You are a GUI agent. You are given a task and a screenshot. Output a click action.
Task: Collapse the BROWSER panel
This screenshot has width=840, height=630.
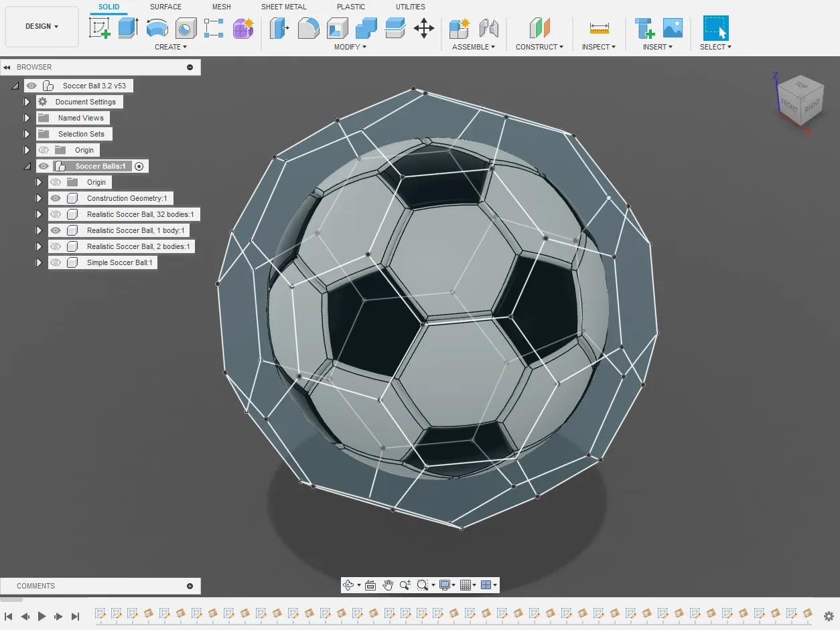[7, 67]
